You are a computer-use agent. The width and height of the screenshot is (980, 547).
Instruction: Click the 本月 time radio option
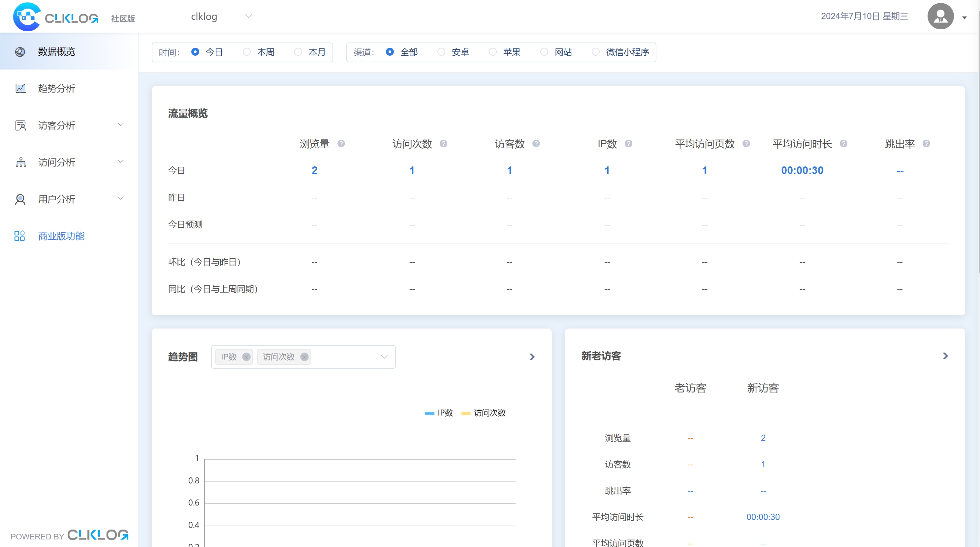(298, 52)
